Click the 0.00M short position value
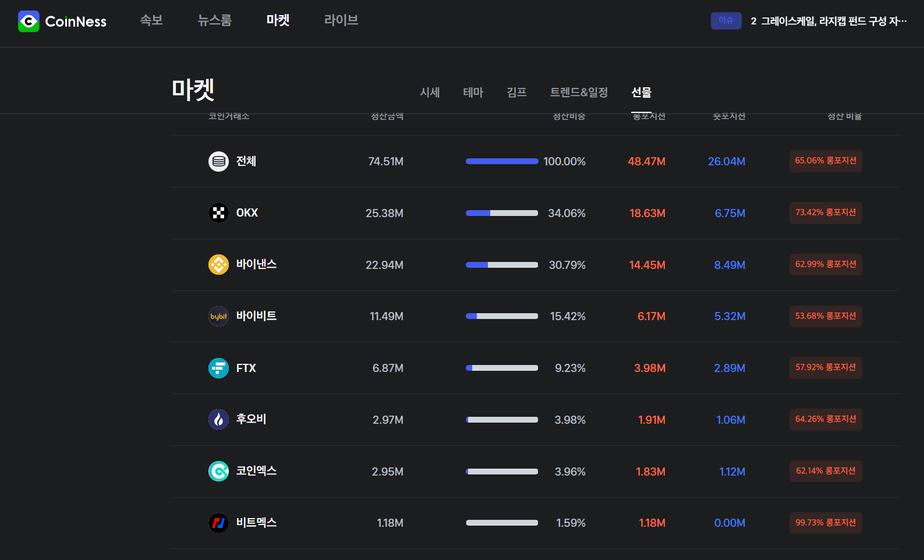The height and width of the screenshot is (560, 924). point(730,523)
